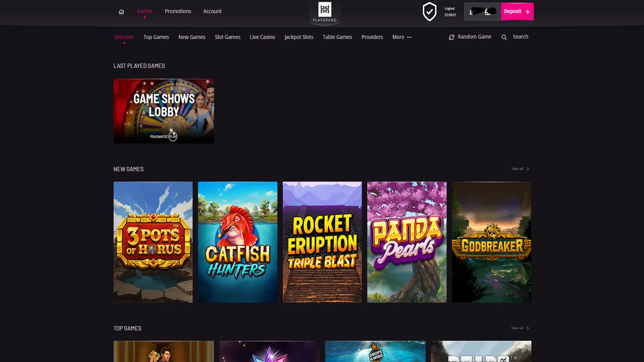Click View all chevron for New Games
644x362 pixels.
point(527,169)
